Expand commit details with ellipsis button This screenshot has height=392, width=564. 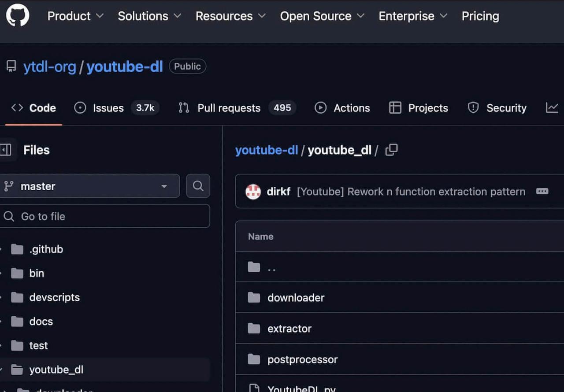pos(542,191)
